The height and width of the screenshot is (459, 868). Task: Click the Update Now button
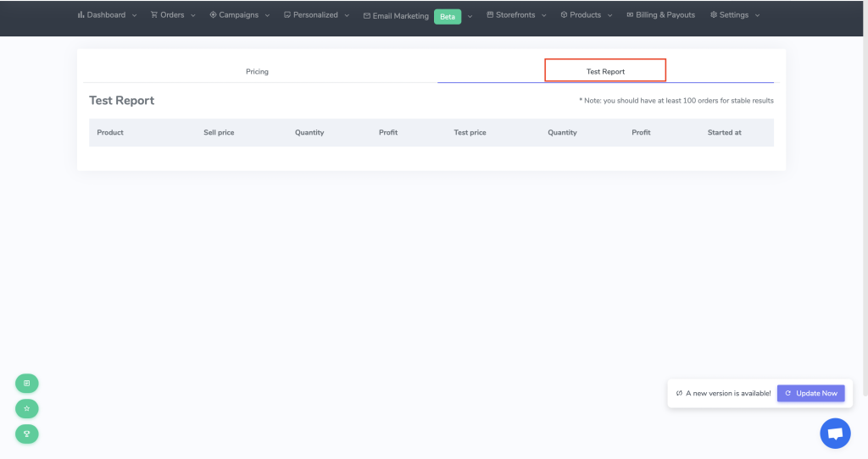pyautogui.click(x=811, y=393)
